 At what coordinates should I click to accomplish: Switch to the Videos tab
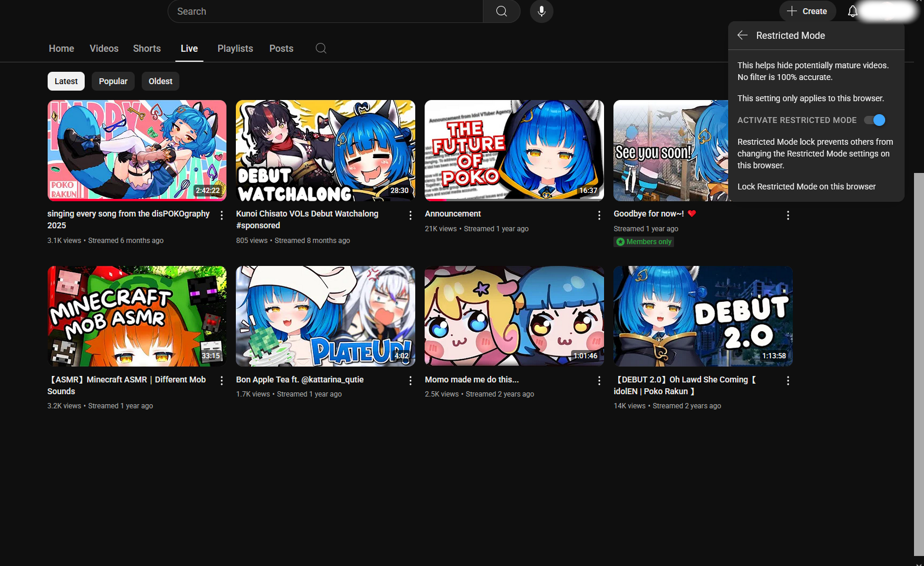(104, 48)
